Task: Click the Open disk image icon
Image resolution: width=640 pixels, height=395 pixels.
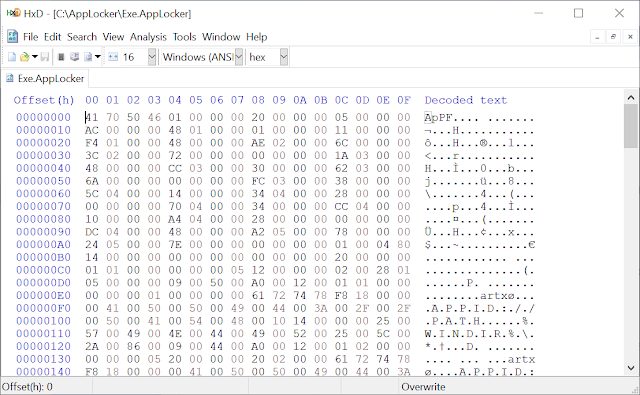Action: point(88,57)
